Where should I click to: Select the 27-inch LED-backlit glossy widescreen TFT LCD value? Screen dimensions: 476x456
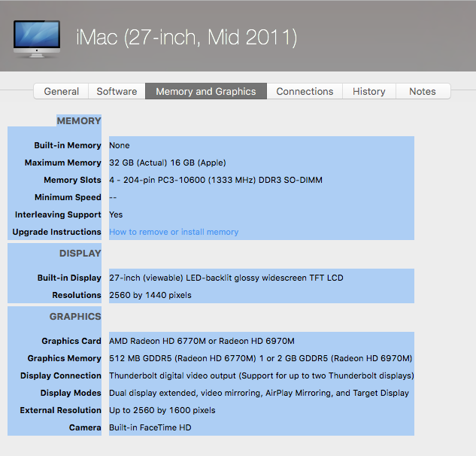click(226, 278)
